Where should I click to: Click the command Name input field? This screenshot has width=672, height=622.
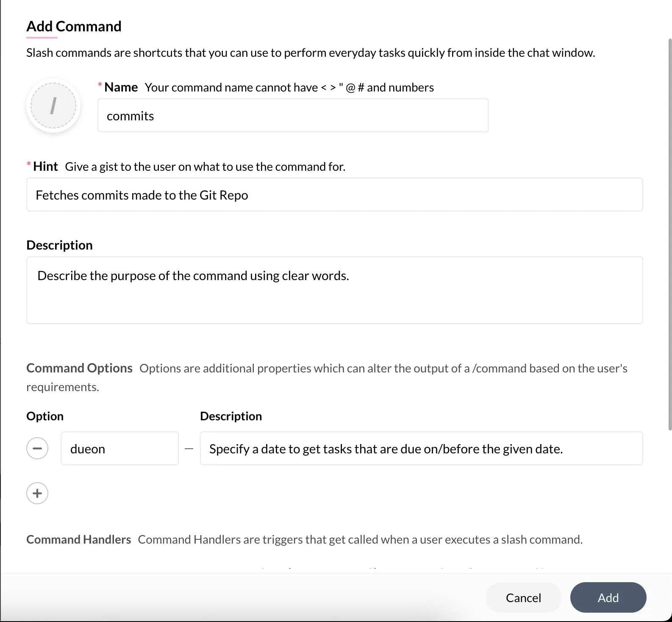[x=293, y=116]
